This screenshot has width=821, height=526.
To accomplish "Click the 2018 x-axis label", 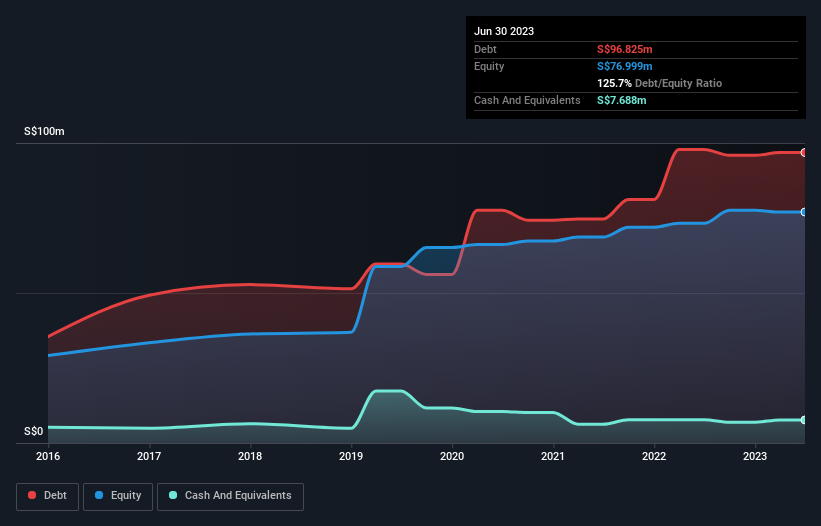I will point(250,456).
